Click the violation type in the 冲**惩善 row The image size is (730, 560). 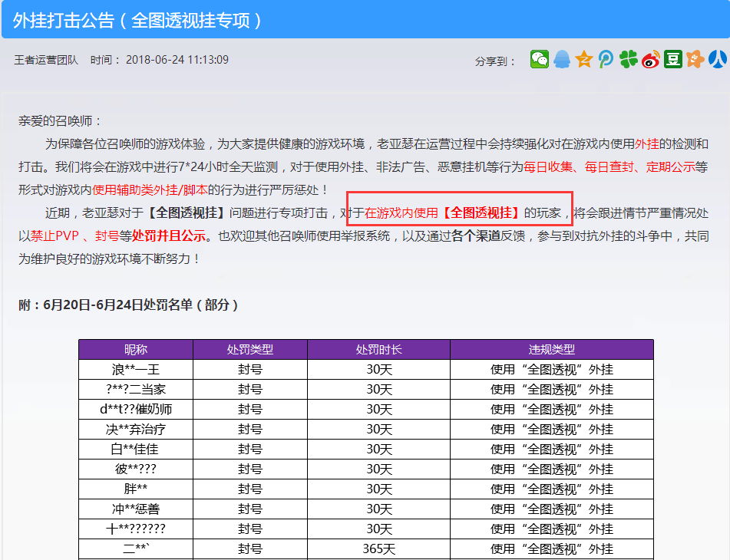pyautogui.click(x=552, y=509)
